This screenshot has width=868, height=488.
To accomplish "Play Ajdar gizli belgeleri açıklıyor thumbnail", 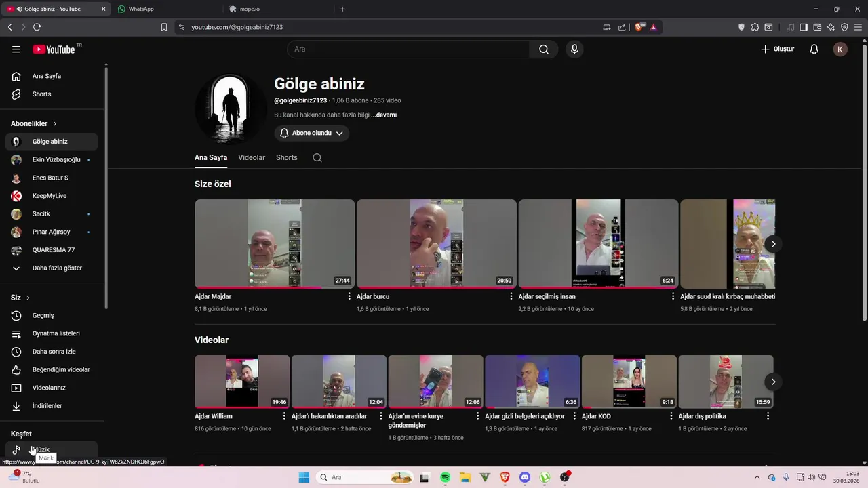I will (532, 382).
